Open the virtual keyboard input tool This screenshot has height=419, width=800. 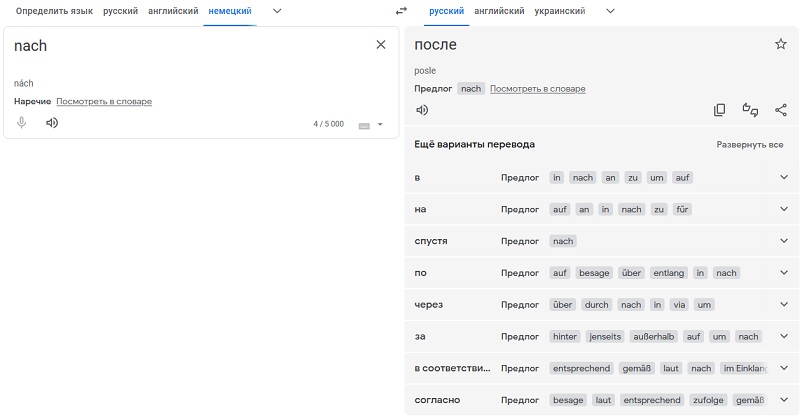(x=364, y=124)
